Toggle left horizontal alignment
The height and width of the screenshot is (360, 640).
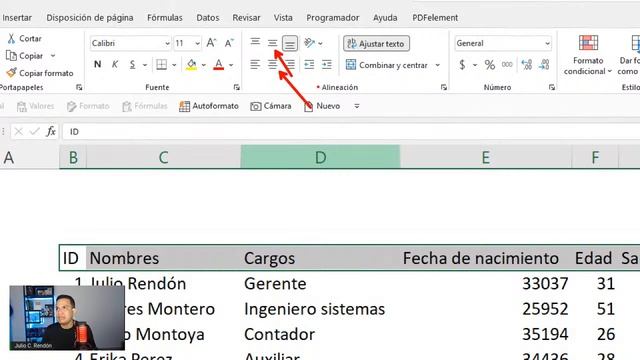[255, 64]
